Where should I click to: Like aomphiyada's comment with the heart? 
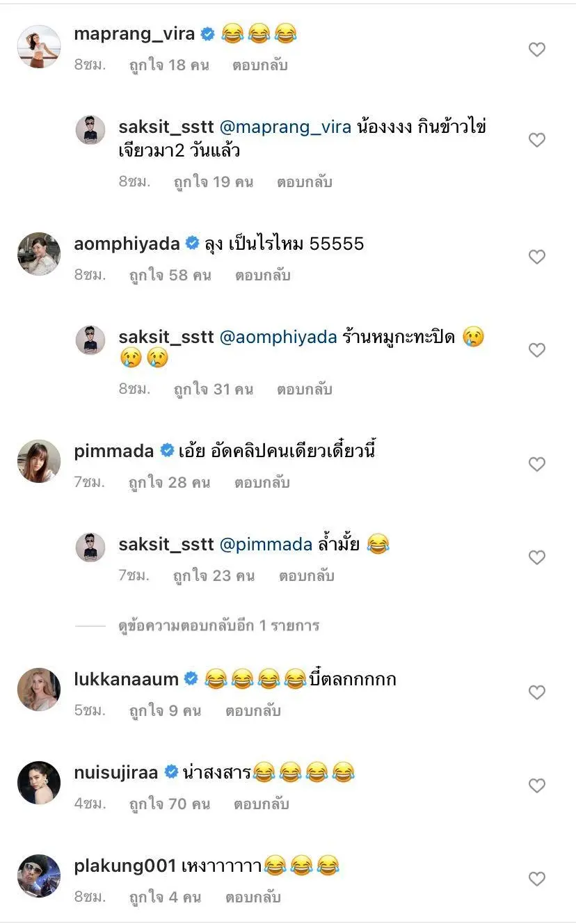click(536, 257)
